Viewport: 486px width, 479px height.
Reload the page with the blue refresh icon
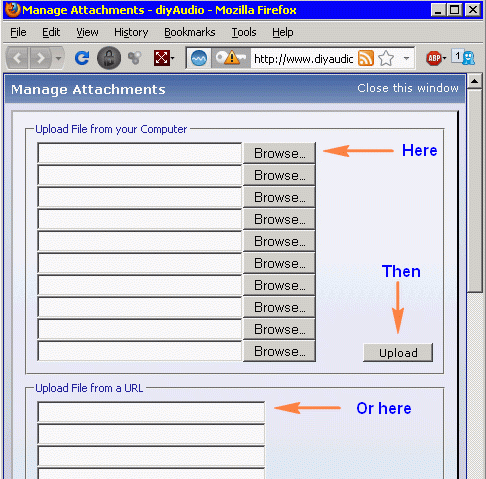[82, 58]
